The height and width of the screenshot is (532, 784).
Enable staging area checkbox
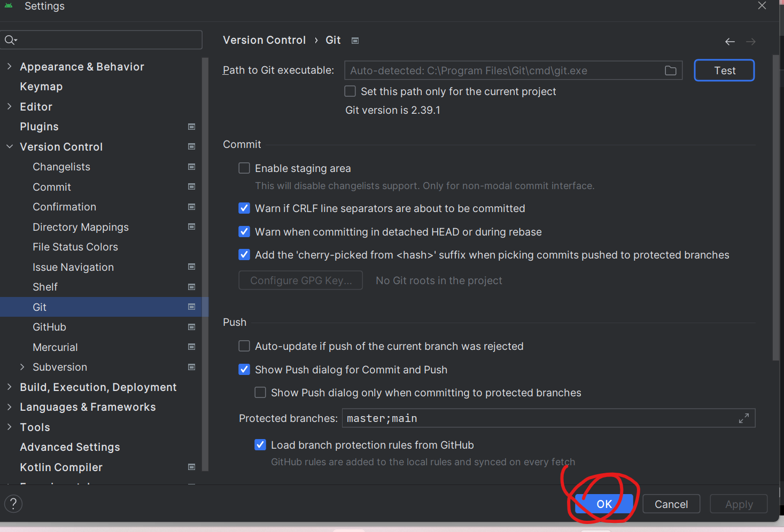coord(244,168)
